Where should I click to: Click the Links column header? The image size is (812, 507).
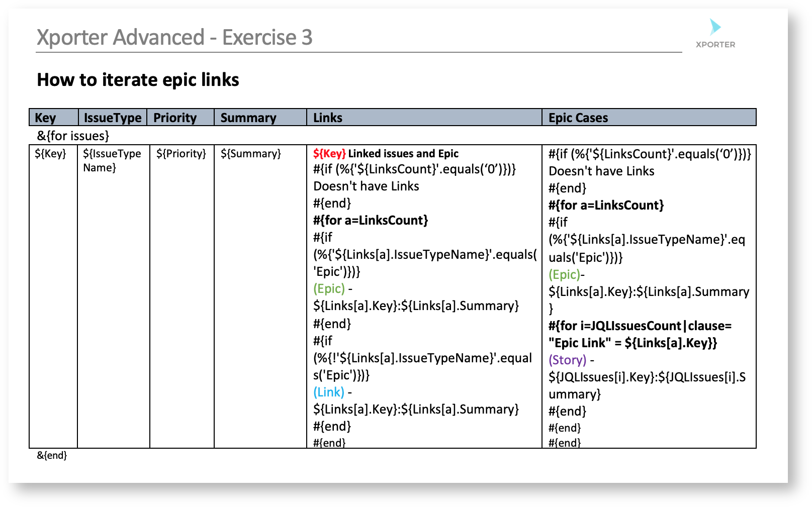click(x=327, y=118)
